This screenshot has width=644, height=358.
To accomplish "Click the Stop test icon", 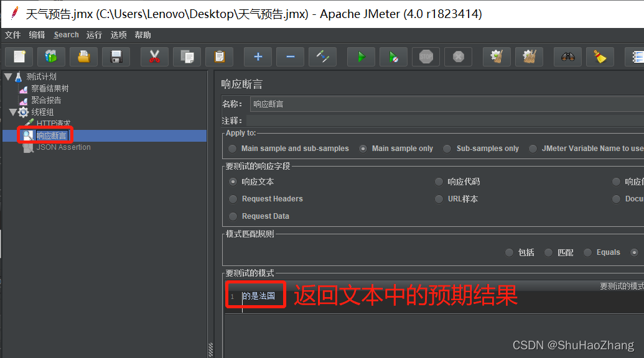I will tap(426, 57).
